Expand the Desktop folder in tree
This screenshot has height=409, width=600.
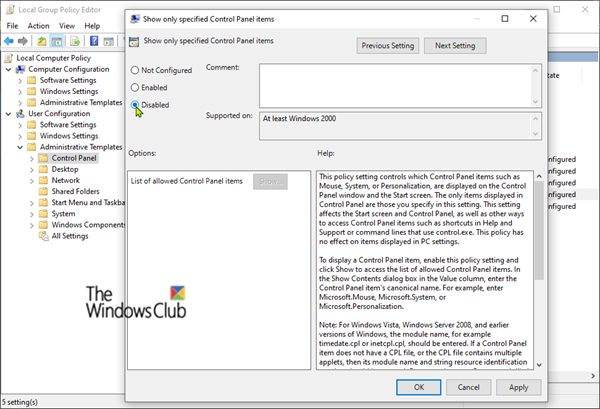click(32, 169)
